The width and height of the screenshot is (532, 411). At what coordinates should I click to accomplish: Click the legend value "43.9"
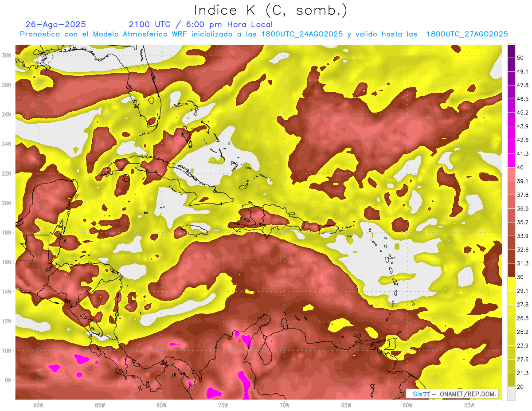tap(523, 126)
